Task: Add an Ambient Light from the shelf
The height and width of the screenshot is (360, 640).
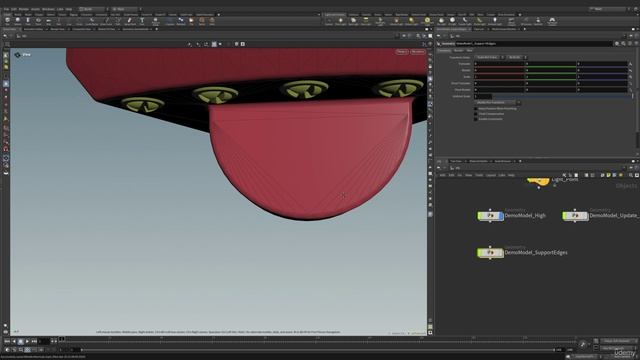Action: click(x=495, y=21)
